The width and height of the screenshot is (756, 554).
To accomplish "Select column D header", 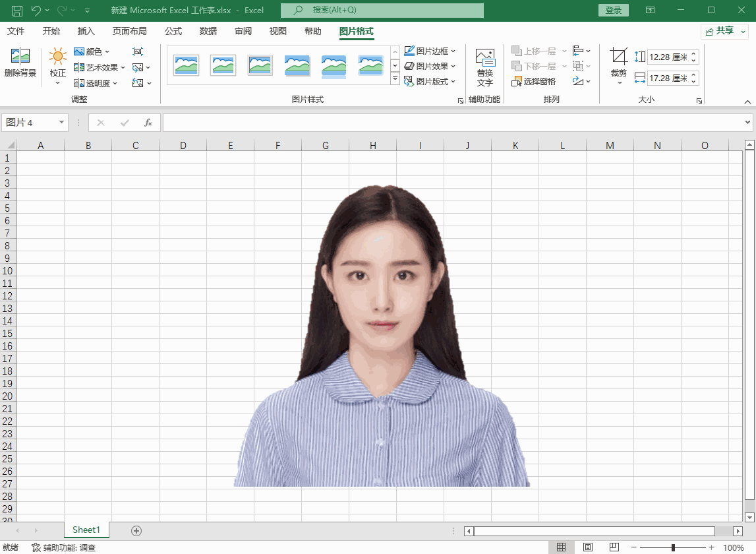I will click(183, 145).
